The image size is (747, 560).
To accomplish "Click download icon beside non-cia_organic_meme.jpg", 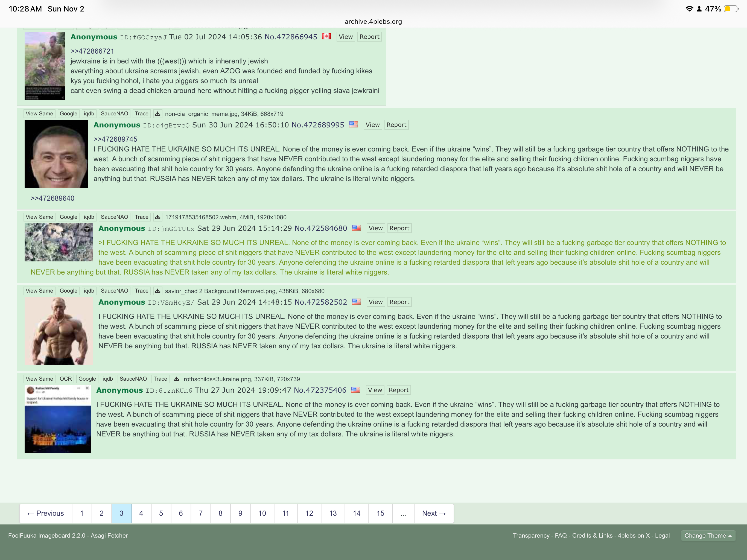I will pos(157,114).
